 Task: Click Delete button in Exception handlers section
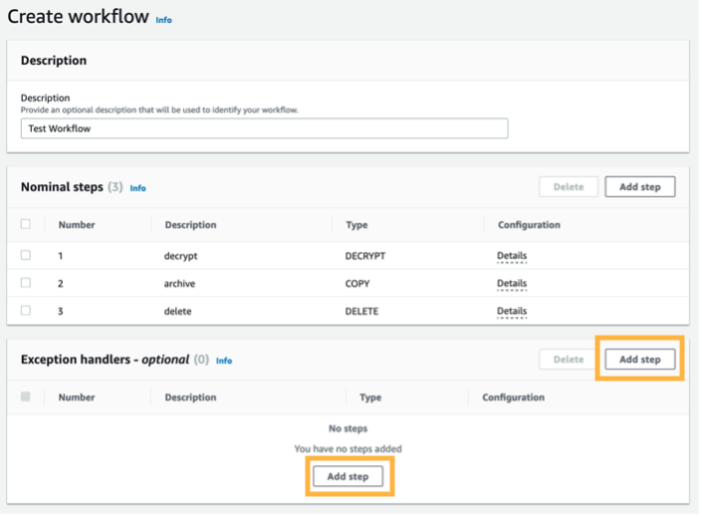click(568, 359)
